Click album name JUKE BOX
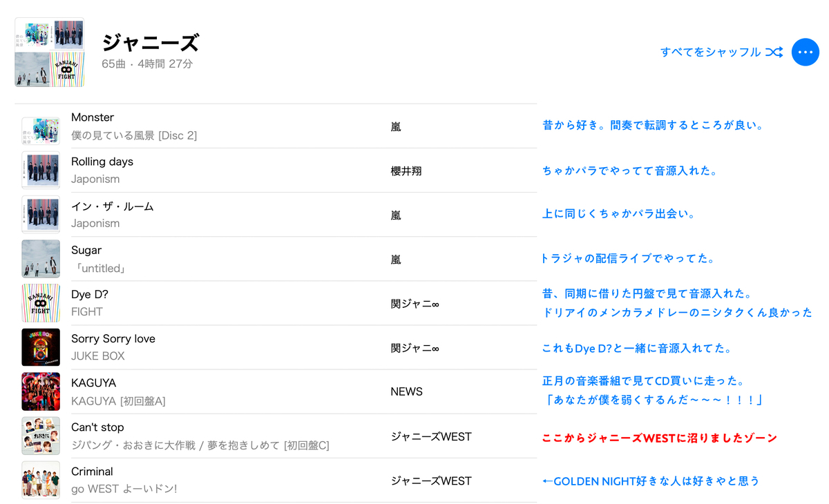 pyautogui.click(x=98, y=356)
